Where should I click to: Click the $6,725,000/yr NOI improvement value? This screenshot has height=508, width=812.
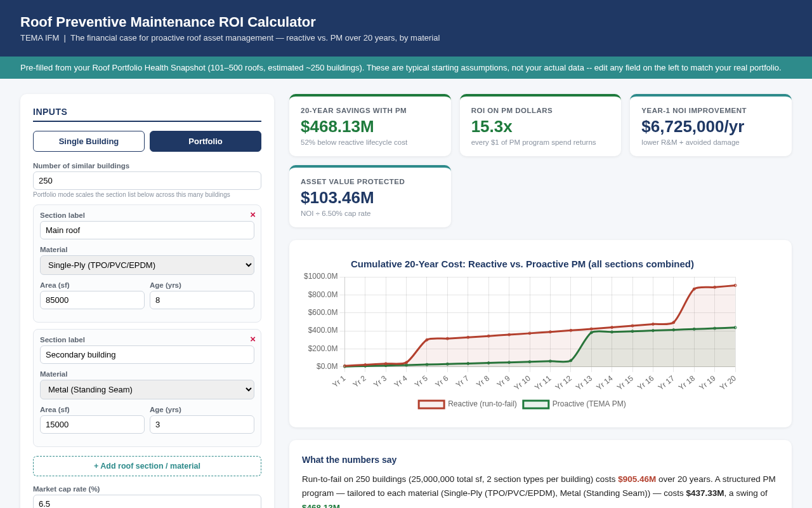(693, 126)
